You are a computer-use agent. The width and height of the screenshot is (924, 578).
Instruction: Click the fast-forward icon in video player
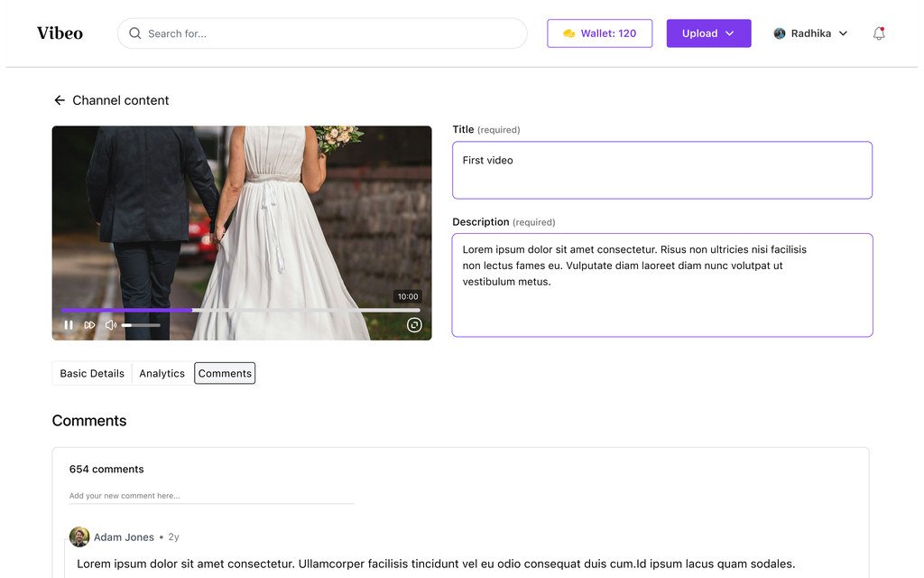coord(89,325)
